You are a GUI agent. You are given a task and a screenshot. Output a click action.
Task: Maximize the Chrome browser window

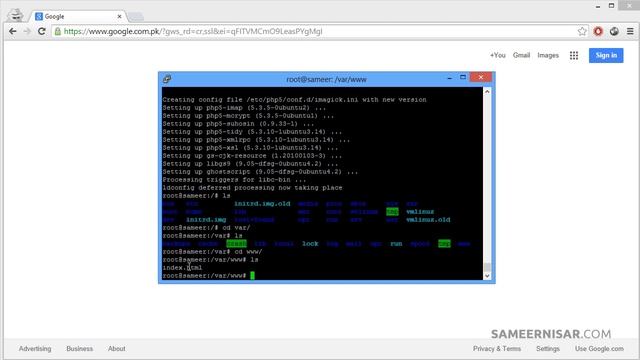tap(611, 6)
